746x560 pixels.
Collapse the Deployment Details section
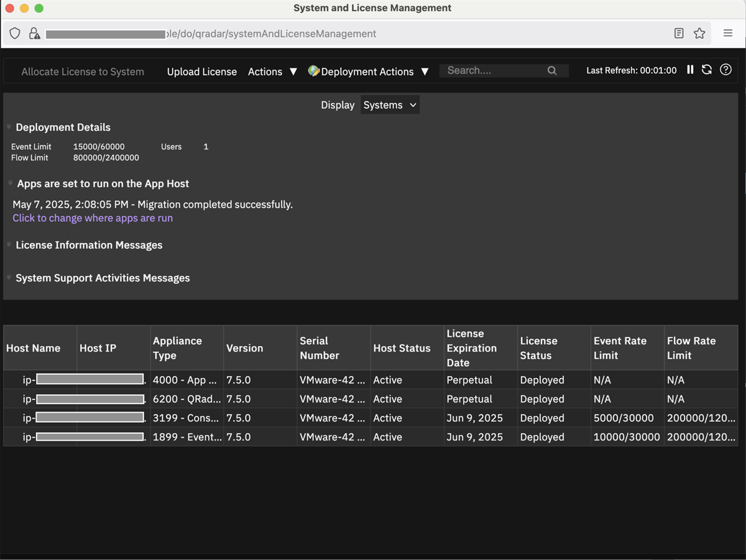click(9, 127)
